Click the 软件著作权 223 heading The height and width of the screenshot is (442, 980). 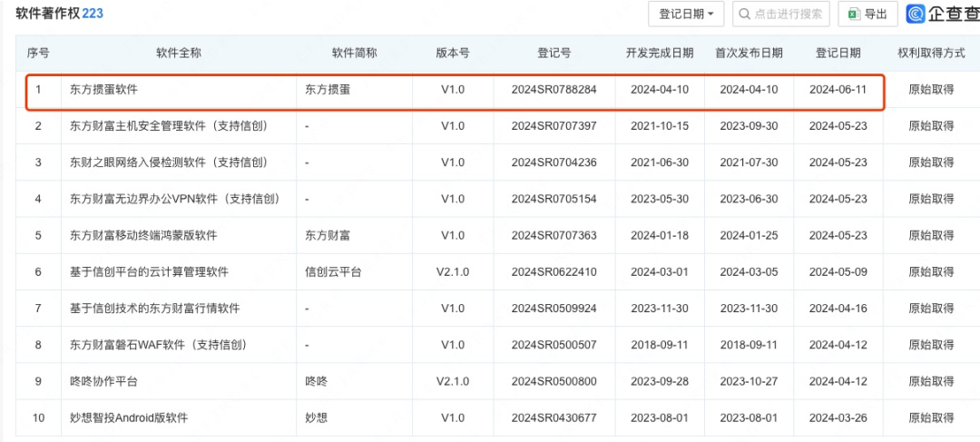(59, 13)
